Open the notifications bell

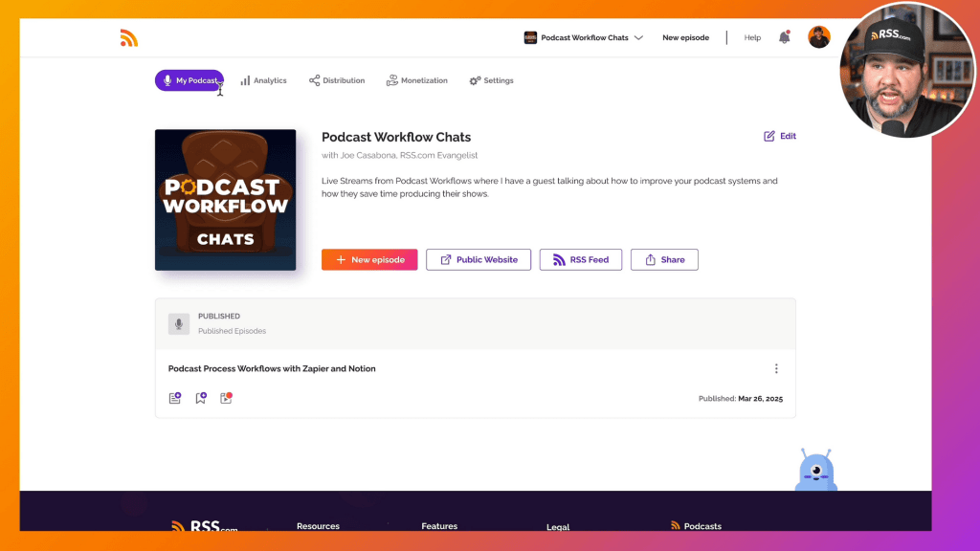(x=785, y=37)
